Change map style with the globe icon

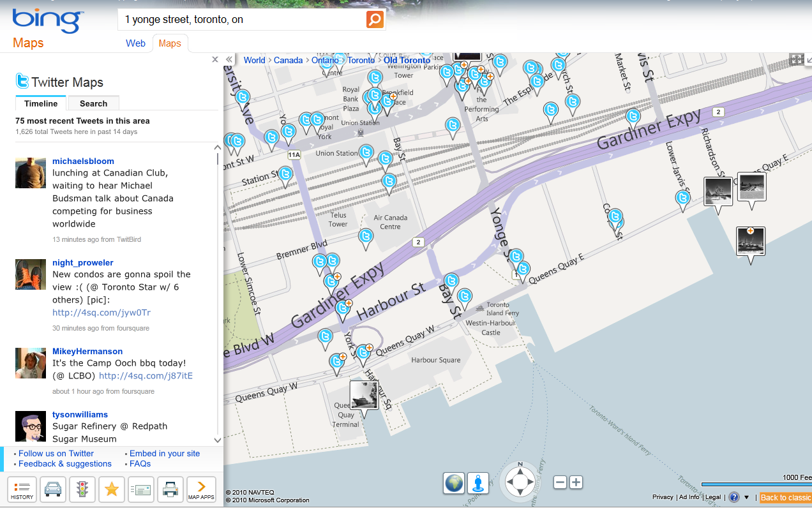(454, 483)
